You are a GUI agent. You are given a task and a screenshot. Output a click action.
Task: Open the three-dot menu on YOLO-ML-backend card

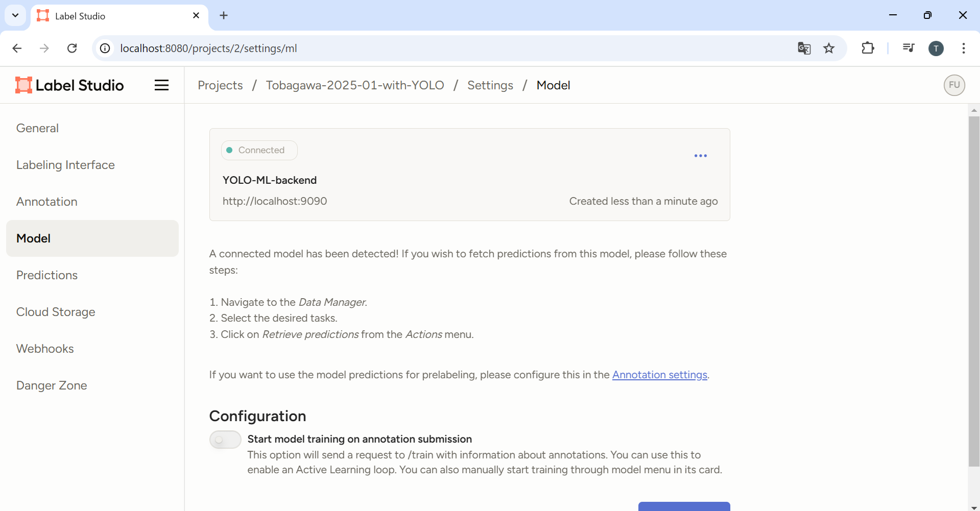[701, 156]
